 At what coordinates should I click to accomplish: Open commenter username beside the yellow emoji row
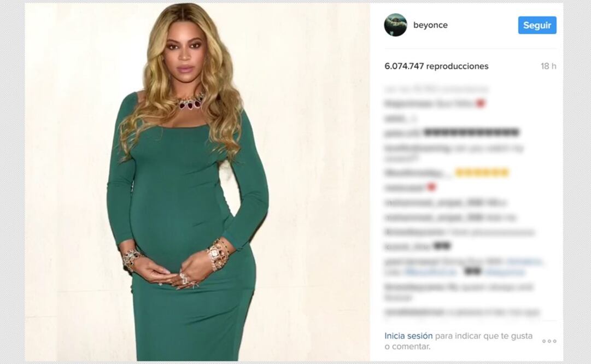tap(418, 173)
